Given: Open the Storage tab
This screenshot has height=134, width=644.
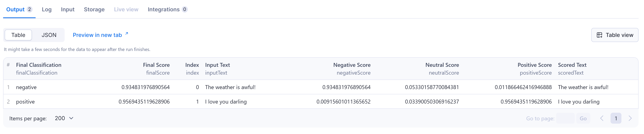Looking at the screenshot, I should click(x=94, y=9).
